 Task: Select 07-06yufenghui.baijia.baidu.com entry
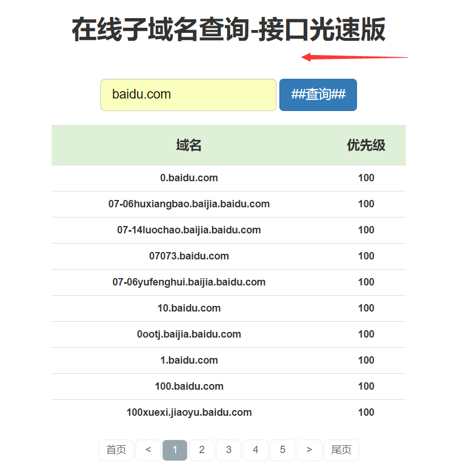pyautogui.click(x=189, y=282)
